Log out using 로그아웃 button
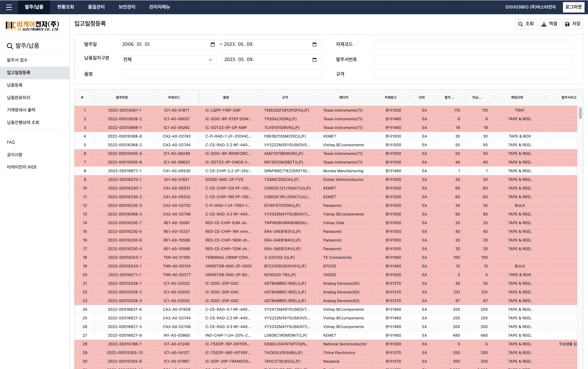The image size is (588, 369). click(x=573, y=7)
